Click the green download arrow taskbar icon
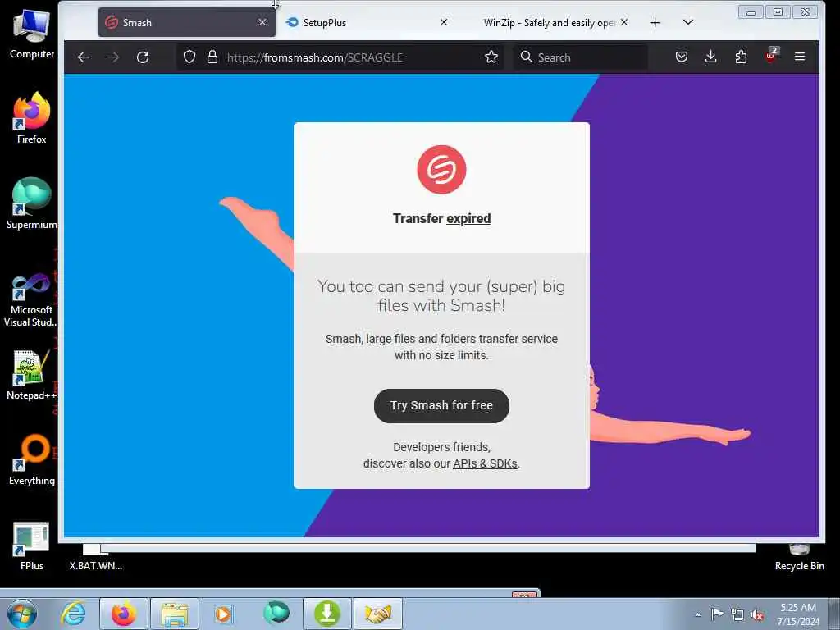Viewport: 840px width, 630px height. 327,614
